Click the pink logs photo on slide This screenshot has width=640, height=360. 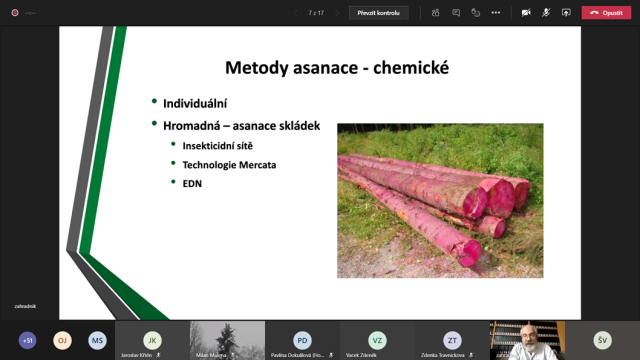pyautogui.click(x=440, y=201)
